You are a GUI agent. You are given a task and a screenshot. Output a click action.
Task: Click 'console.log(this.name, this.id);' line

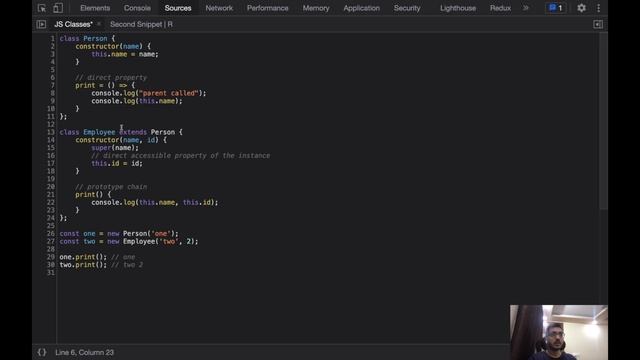click(155, 202)
